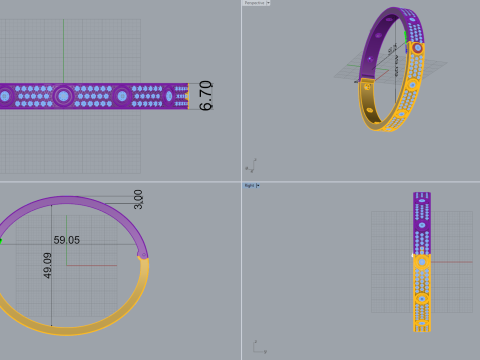This screenshot has width=480, height=360.
Task: Open the Right viewport dropdown arrow
Action: coord(257,185)
